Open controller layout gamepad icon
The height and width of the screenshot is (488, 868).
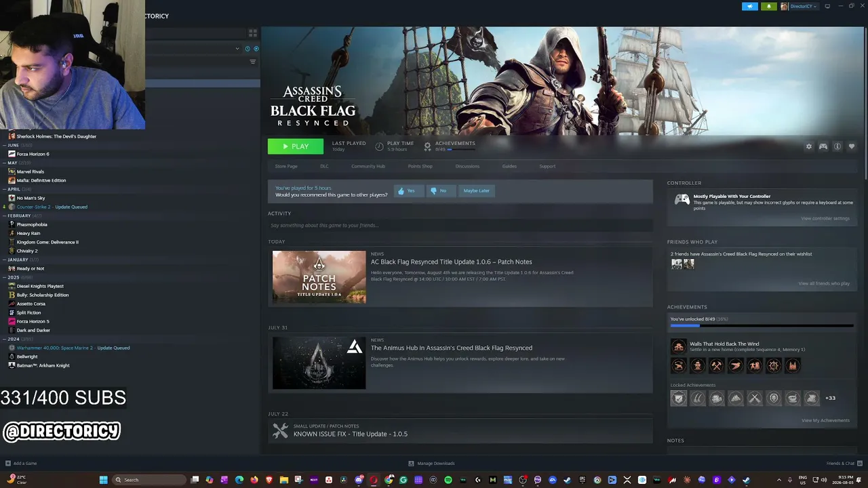pos(823,146)
